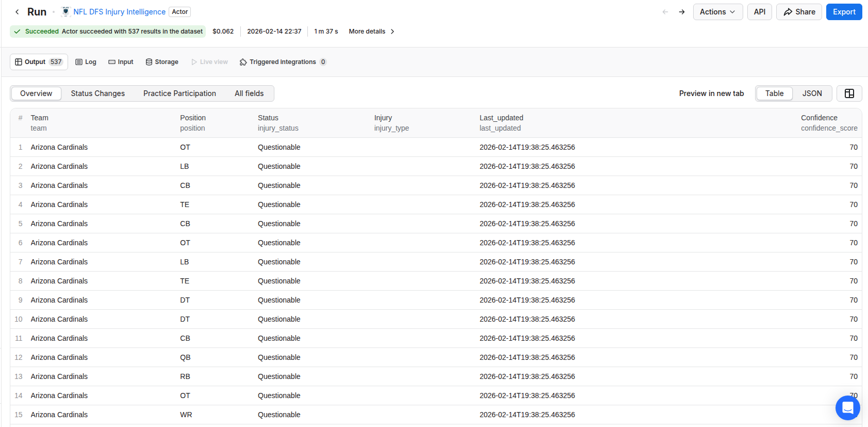The height and width of the screenshot is (427, 868).
Task: Click row 6 confidence score 70
Action: click(x=854, y=243)
